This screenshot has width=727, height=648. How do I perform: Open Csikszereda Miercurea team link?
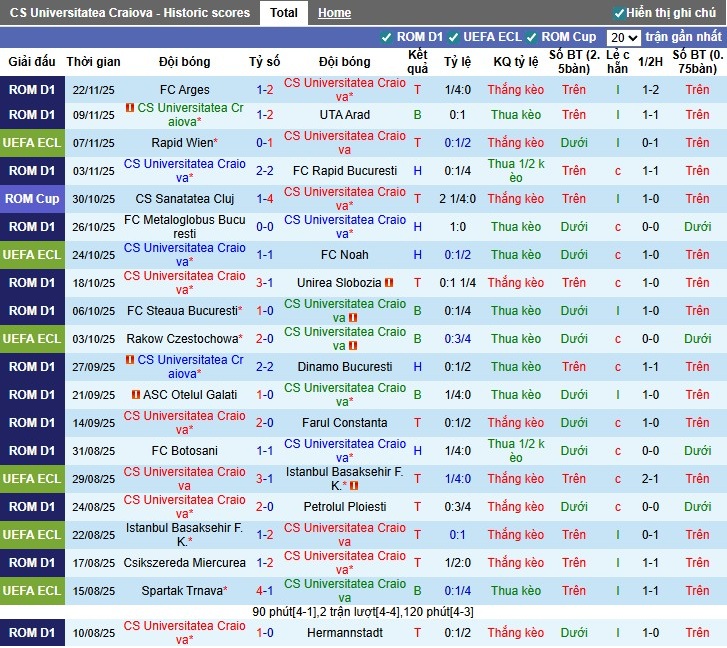tap(185, 563)
